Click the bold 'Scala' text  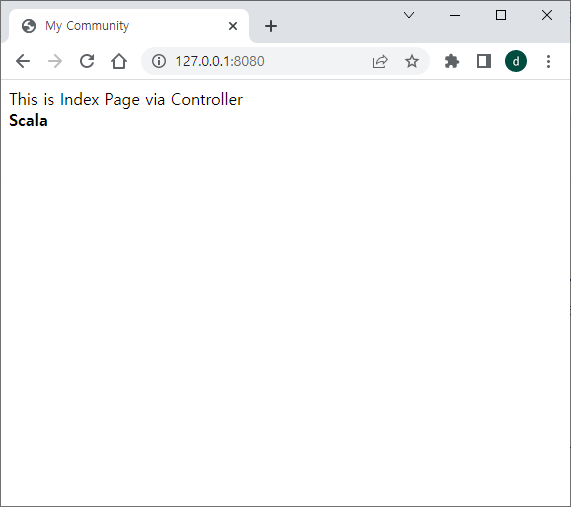click(28, 121)
